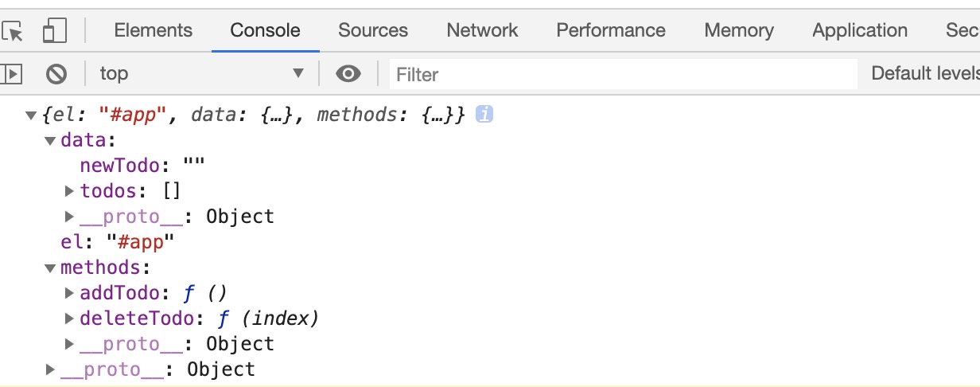Collapse the root object triangle
This screenshot has width=980, height=387.
pyautogui.click(x=31, y=116)
